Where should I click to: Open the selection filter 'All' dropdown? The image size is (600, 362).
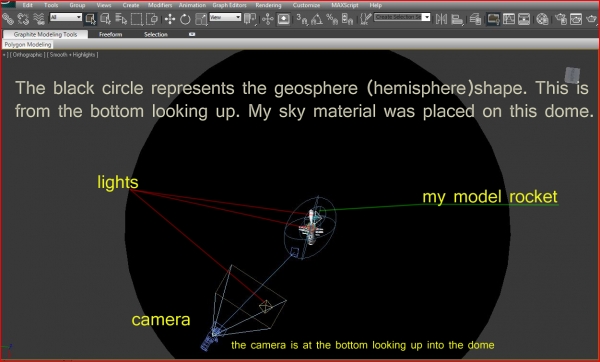click(x=66, y=17)
